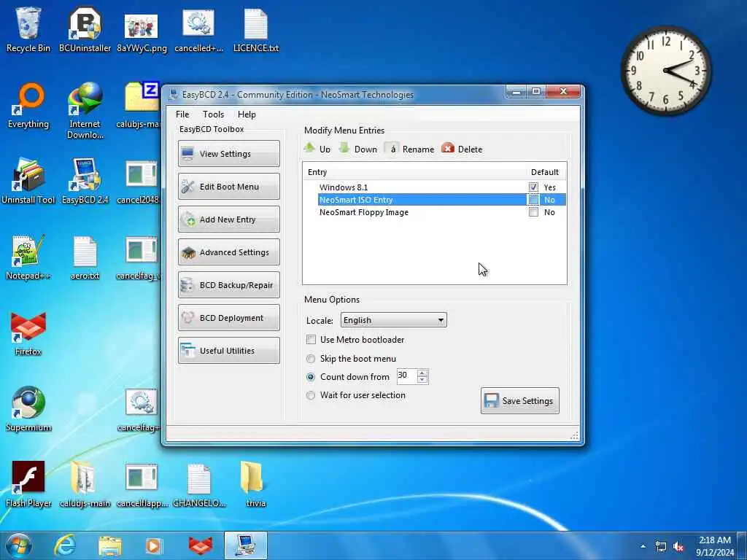Viewport: 747px width, 560px height.
Task: Click Firefox icon on taskbar
Action: 201,545
